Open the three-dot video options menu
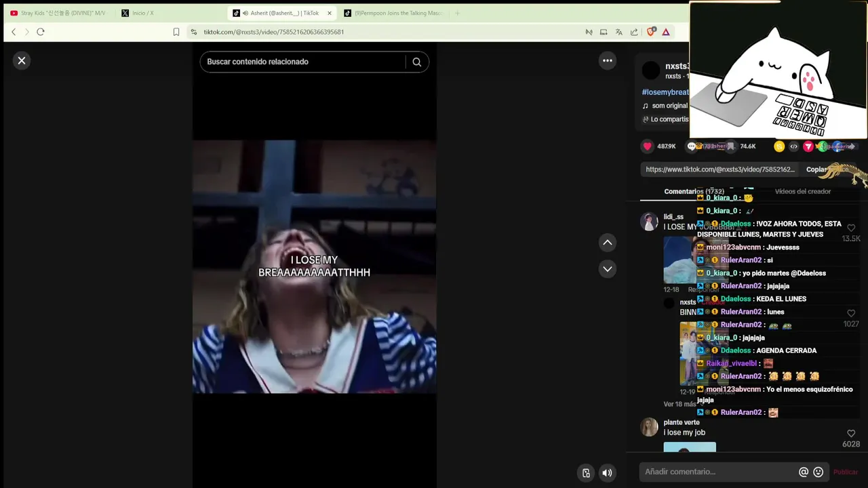 point(608,61)
